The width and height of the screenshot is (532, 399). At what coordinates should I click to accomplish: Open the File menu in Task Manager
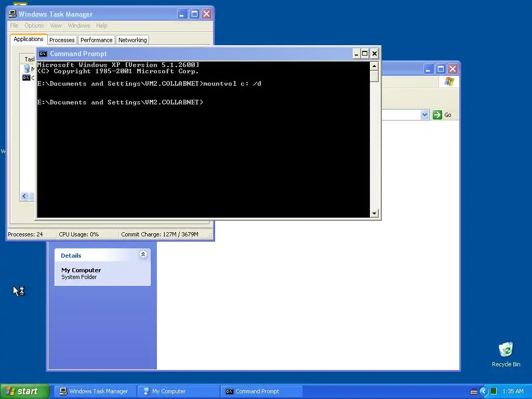pos(14,25)
